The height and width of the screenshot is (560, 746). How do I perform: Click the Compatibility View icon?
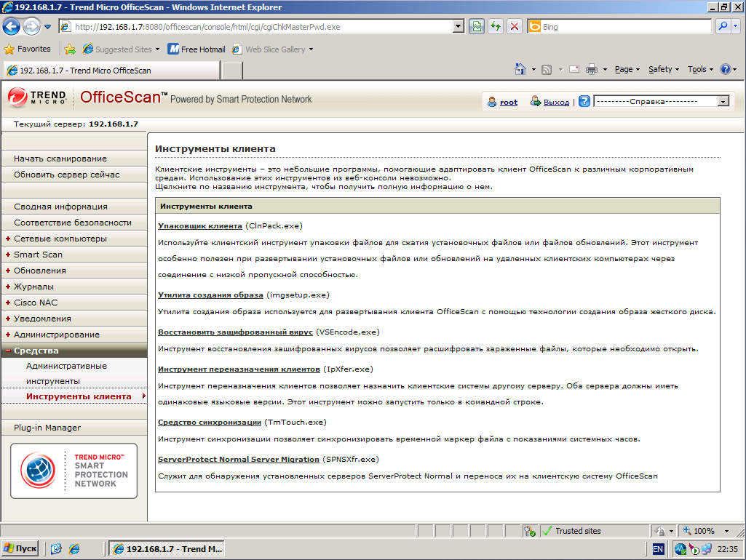coord(477,27)
